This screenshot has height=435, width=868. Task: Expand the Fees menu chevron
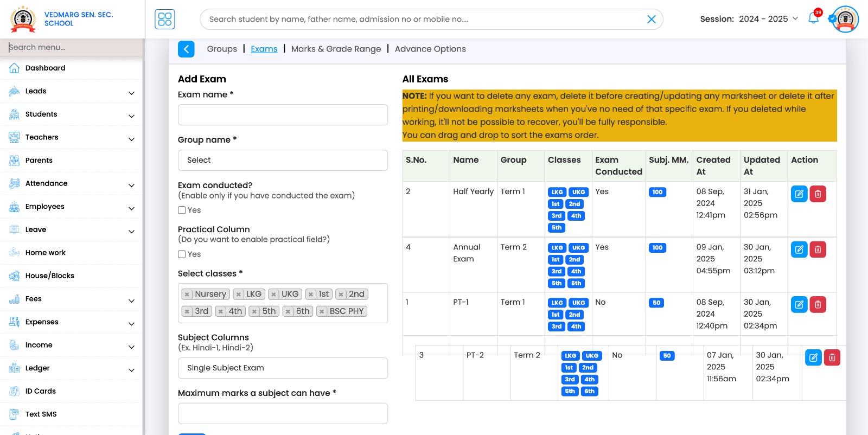[131, 300]
